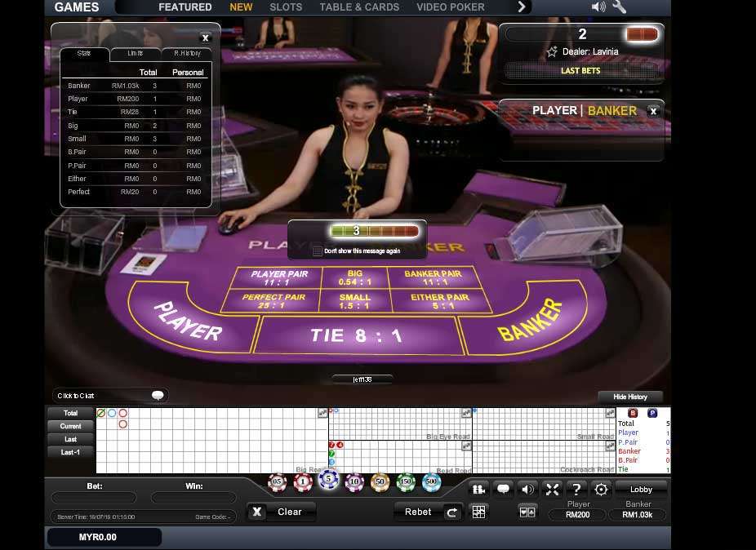Image resolution: width=756 pixels, height=550 pixels.
Task: Pick the green 150 chip
Action: coord(406,481)
